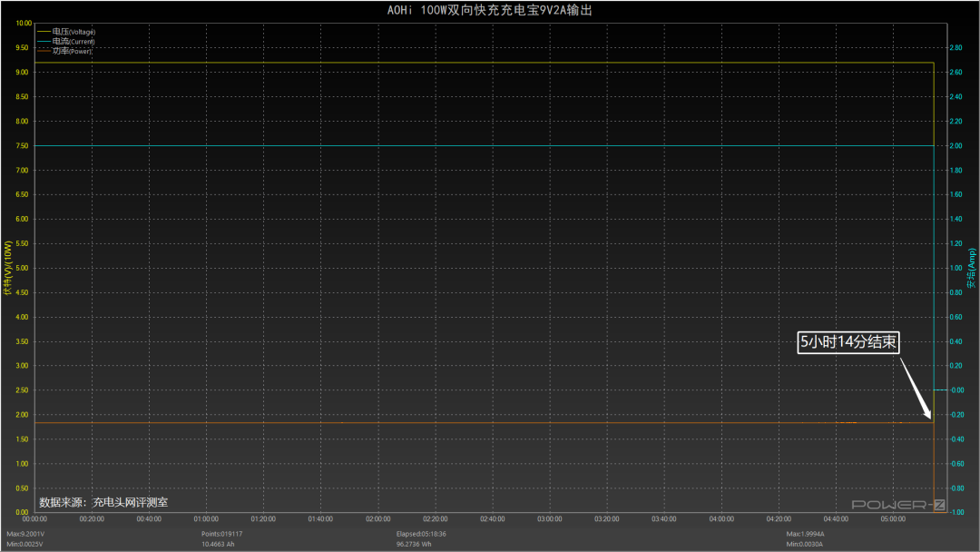The width and height of the screenshot is (980, 552).
Task: Click the 02:20:00 time axis label
Action: (x=435, y=519)
